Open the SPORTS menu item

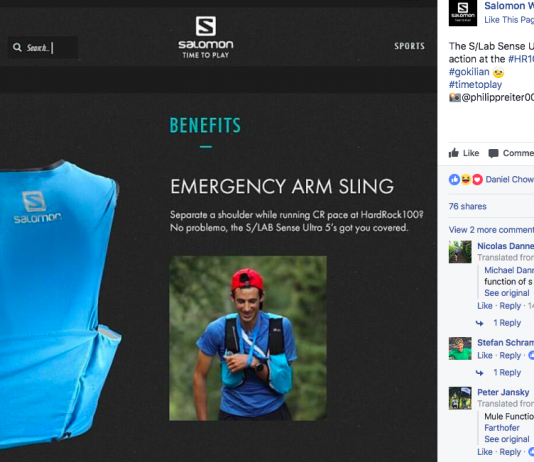tap(409, 46)
